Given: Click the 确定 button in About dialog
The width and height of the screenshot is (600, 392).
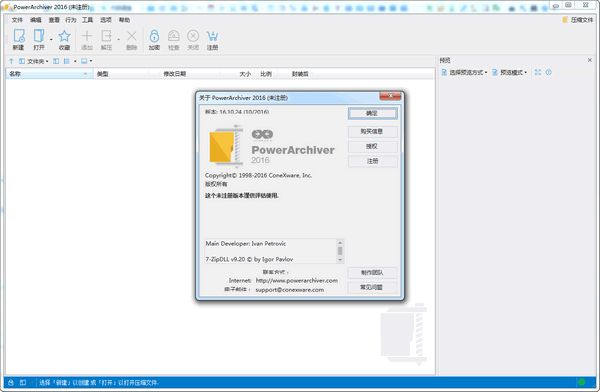Looking at the screenshot, I should [373, 113].
